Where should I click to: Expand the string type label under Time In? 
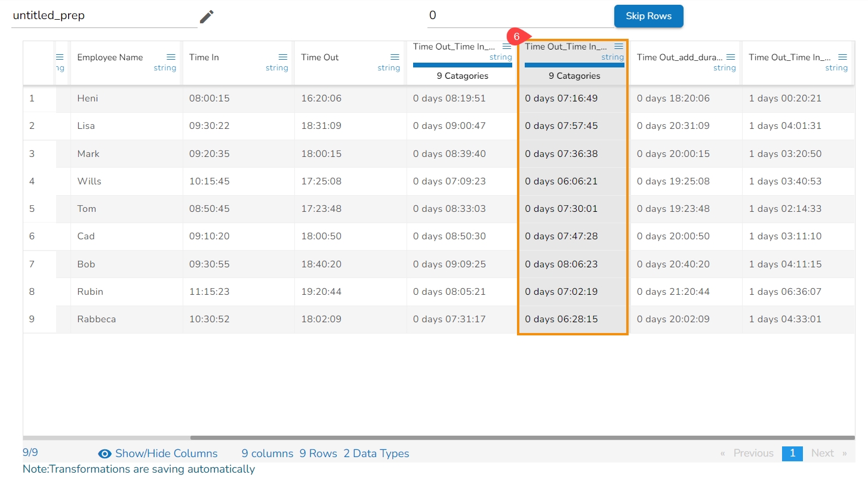[276, 68]
